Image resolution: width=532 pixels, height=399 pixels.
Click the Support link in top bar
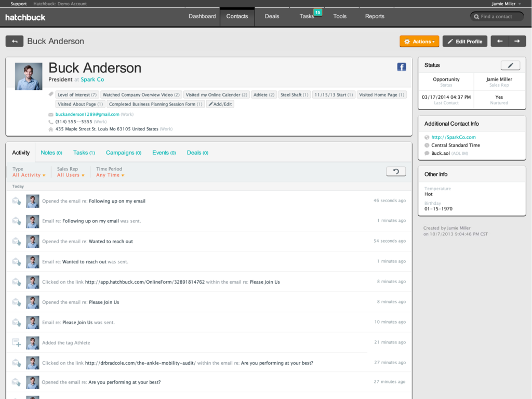point(18,4)
